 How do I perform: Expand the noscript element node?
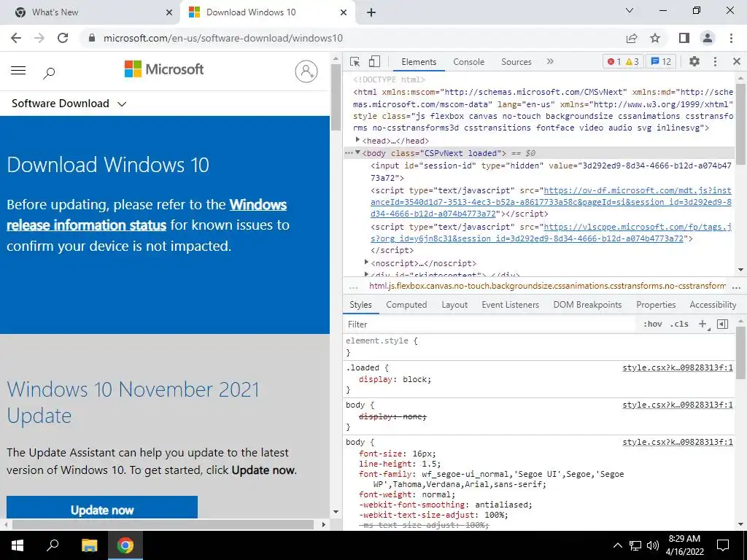[366, 262]
